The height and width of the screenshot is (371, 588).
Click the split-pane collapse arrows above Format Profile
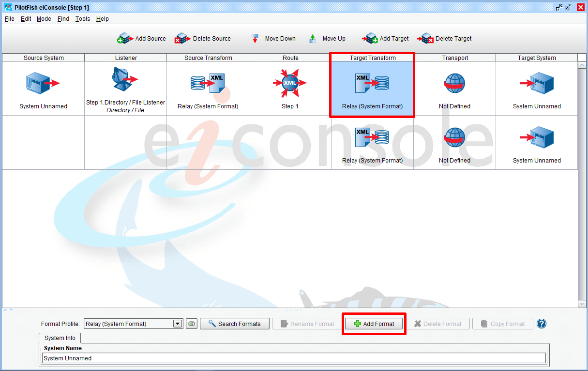click(x=8, y=310)
